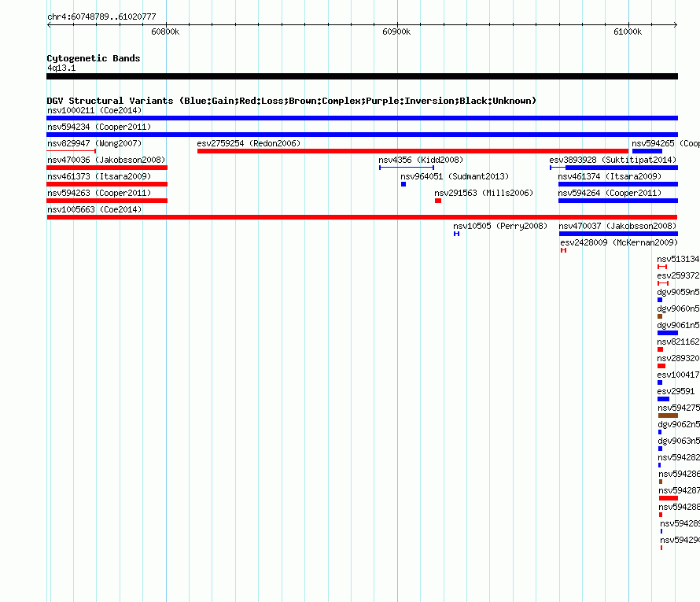Click the blue bar beneath nsv594265

click(x=647, y=151)
